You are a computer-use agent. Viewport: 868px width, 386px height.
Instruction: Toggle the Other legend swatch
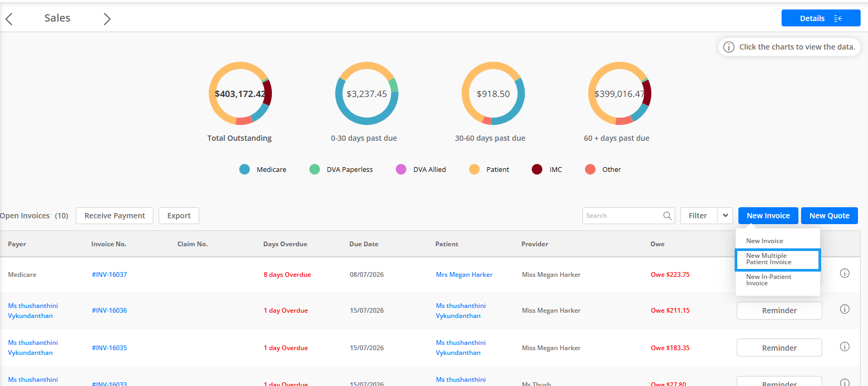point(590,169)
